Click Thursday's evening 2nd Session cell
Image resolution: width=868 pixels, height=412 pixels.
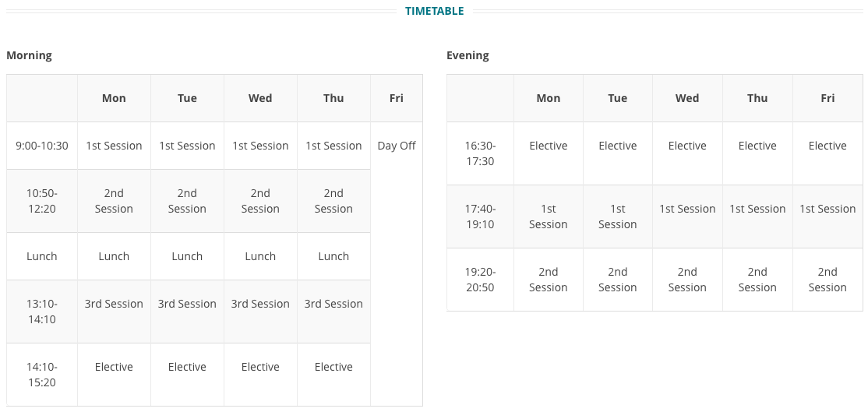[757, 280]
